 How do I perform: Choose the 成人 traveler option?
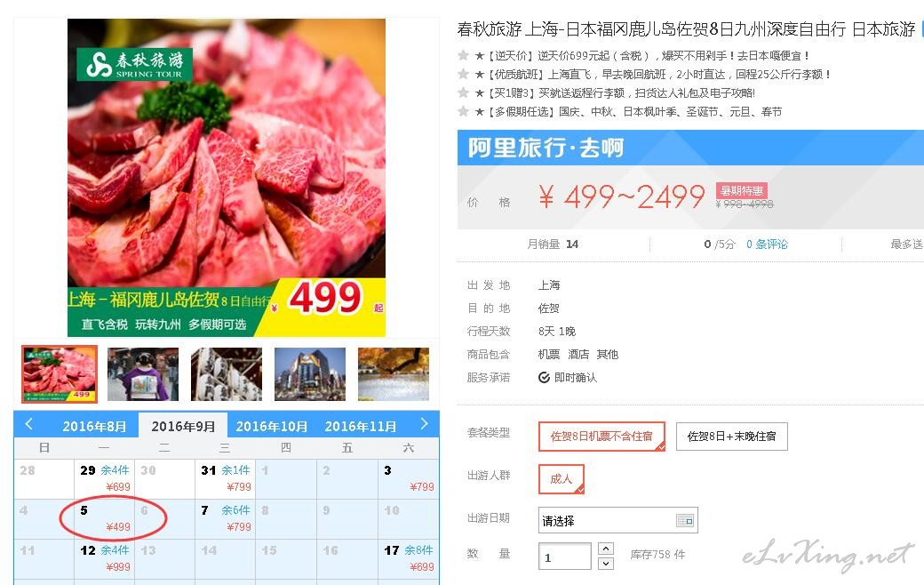561,479
